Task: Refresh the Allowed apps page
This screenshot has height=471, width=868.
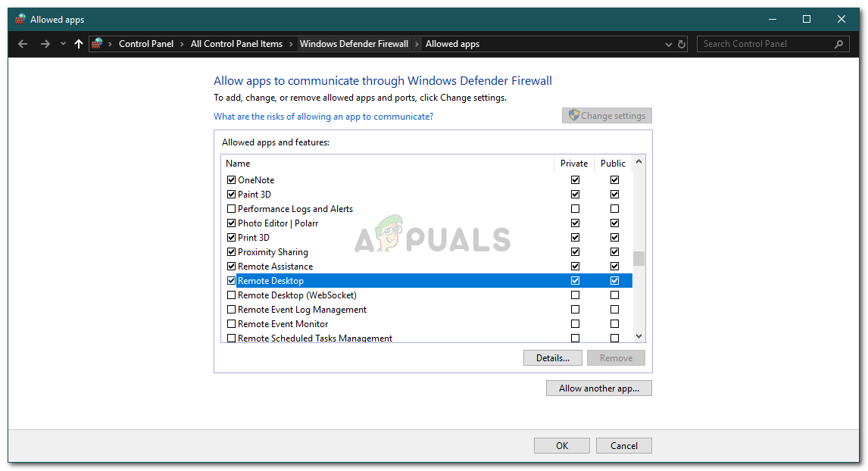Action: (x=682, y=44)
